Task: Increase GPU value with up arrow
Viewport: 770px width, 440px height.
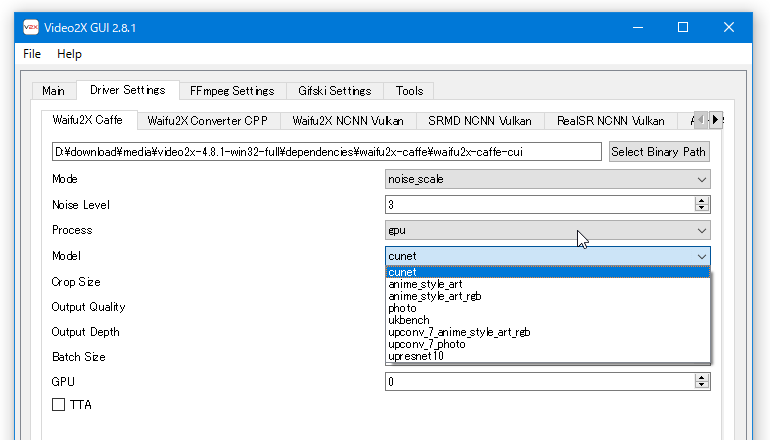Action: pyautogui.click(x=702, y=377)
